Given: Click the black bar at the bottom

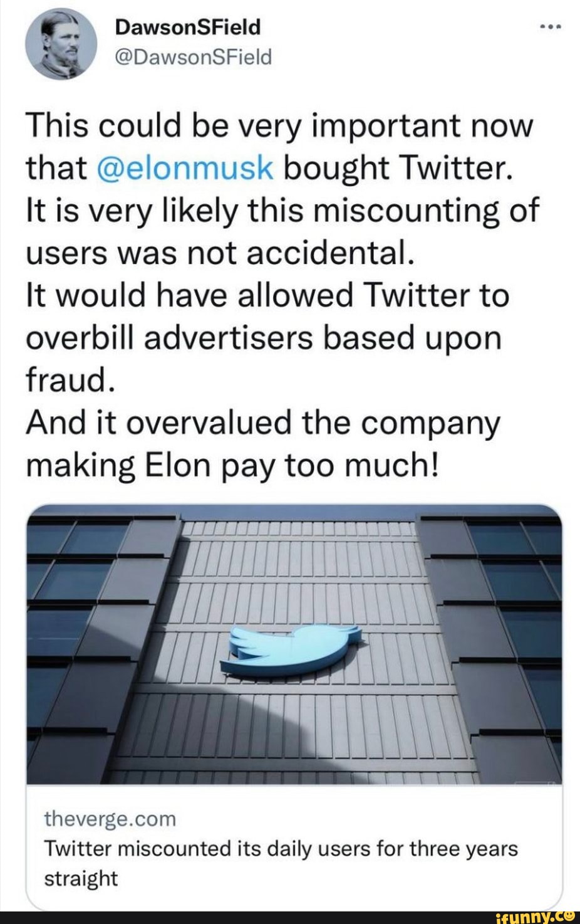Looking at the screenshot, I should [251, 917].
